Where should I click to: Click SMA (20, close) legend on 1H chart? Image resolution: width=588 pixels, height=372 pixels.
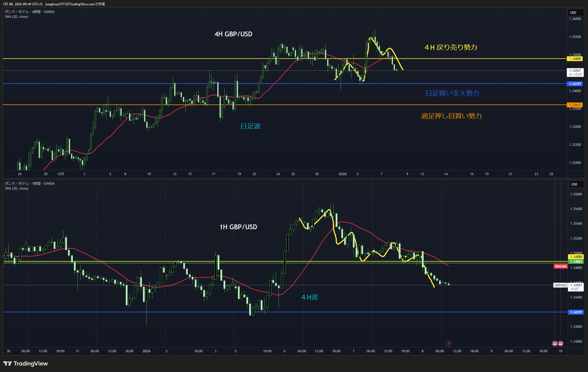[16, 188]
